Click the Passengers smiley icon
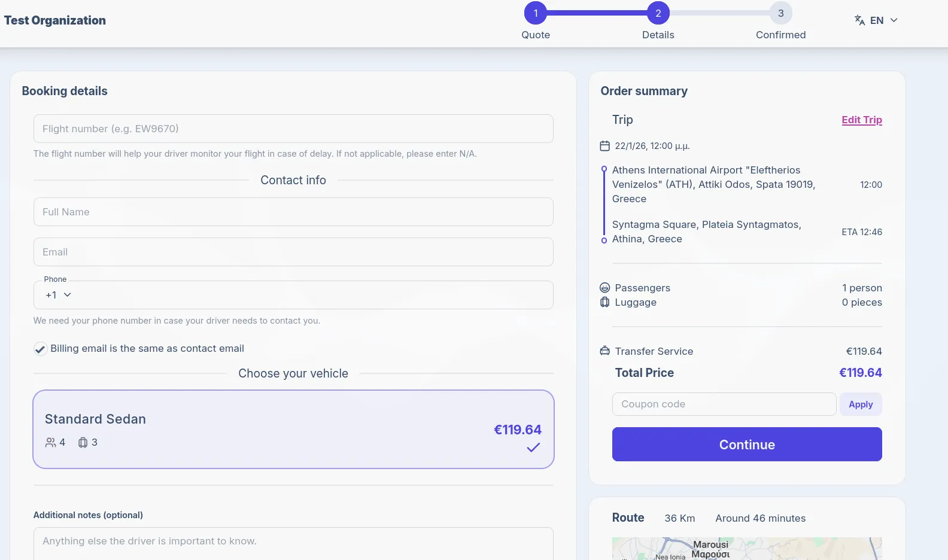This screenshot has height=560, width=948. tap(604, 288)
